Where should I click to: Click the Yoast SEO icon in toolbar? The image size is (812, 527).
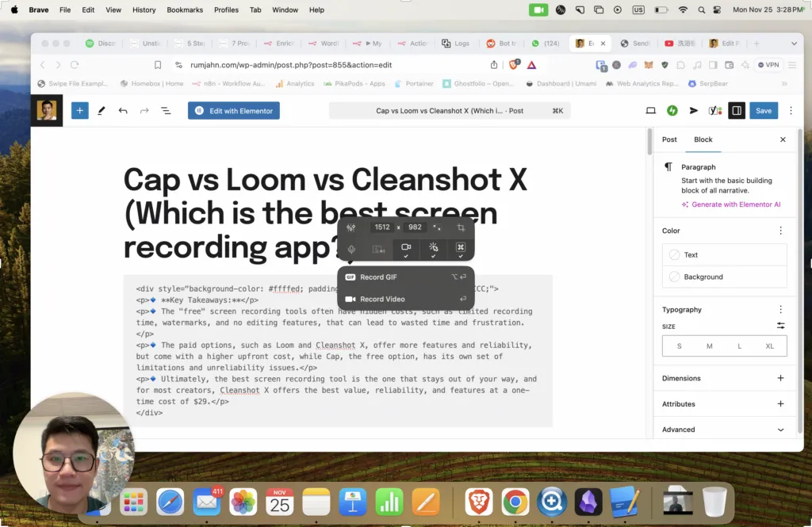click(714, 111)
